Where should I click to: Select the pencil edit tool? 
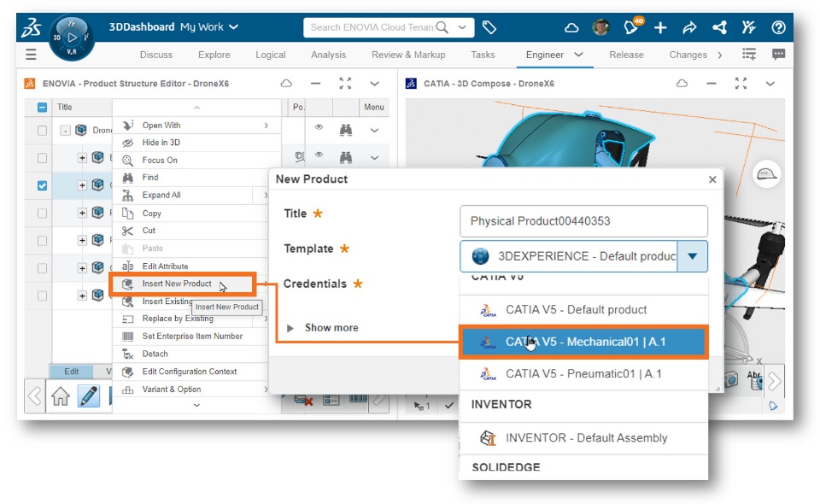pos(88,396)
